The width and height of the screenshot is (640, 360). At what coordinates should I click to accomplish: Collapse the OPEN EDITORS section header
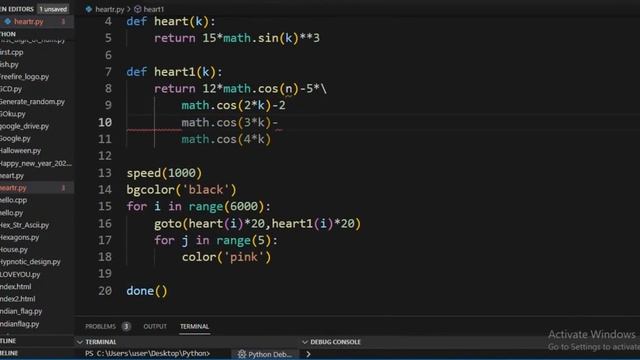point(17,9)
